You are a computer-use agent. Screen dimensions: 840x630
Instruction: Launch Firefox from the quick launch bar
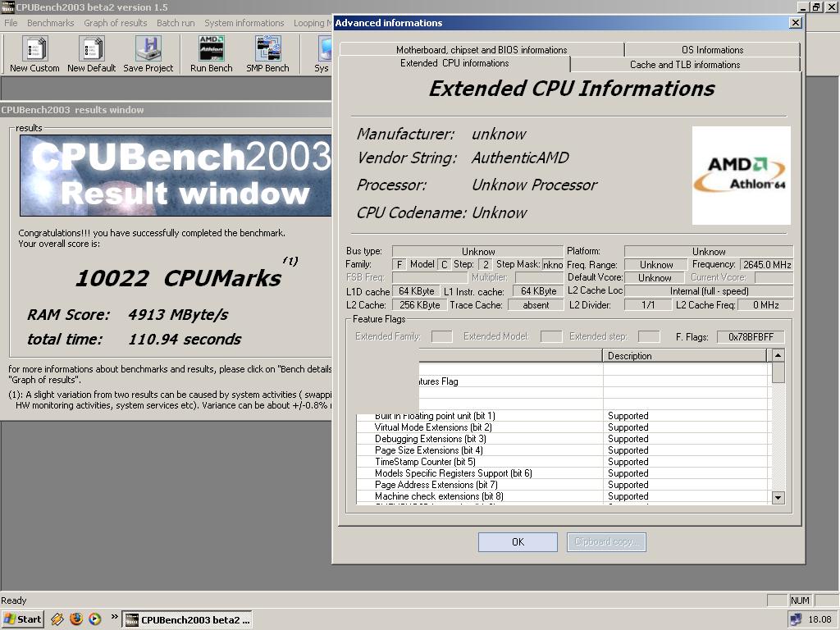76,619
